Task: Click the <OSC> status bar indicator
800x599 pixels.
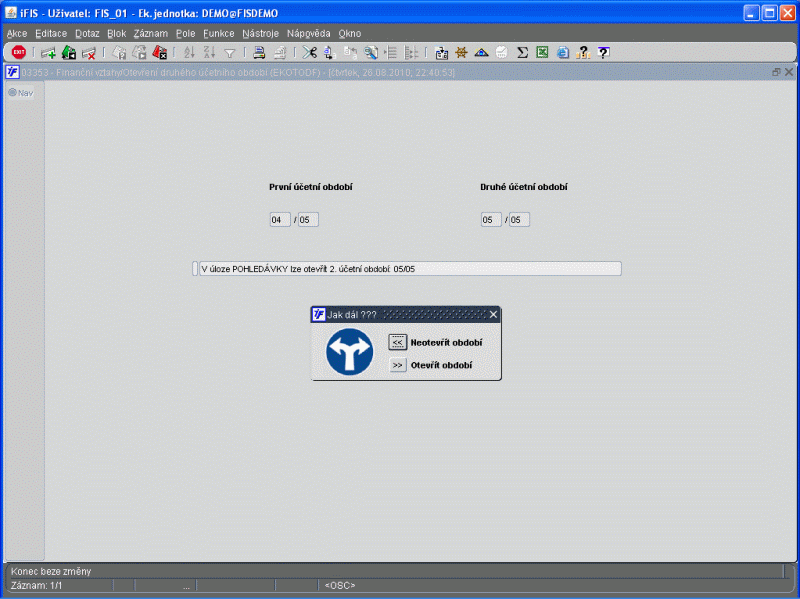Action: click(340, 586)
